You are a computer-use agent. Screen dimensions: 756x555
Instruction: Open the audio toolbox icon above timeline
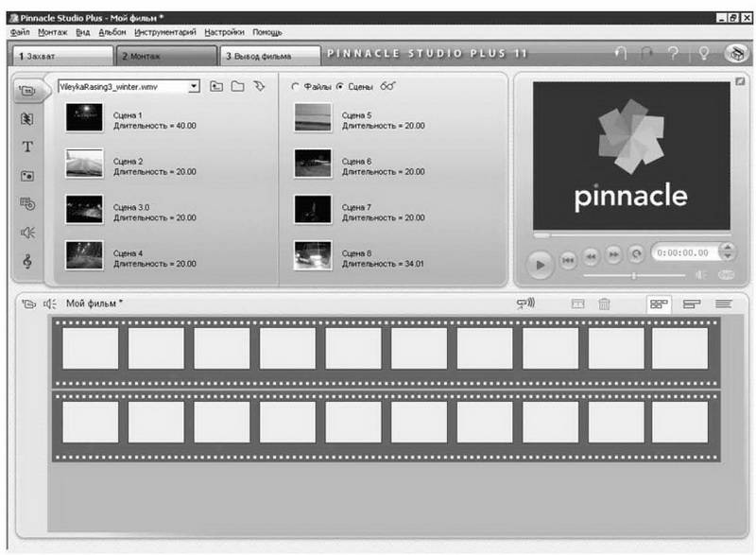pyautogui.click(x=50, y=304)
